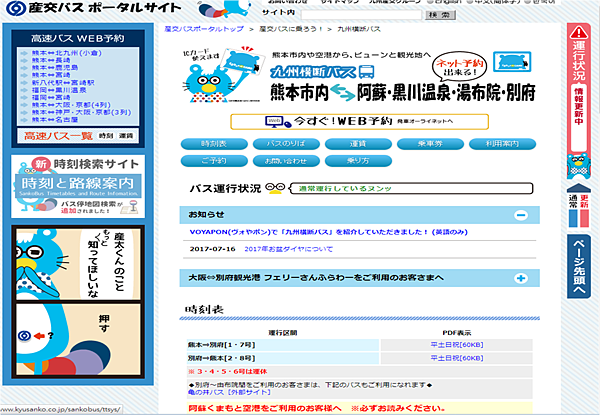The height and width of the screenshot is (415, 600).
Task: Go to 産交バスポータルトップ via the breadcrumb
Action: (x=204, y=29)
